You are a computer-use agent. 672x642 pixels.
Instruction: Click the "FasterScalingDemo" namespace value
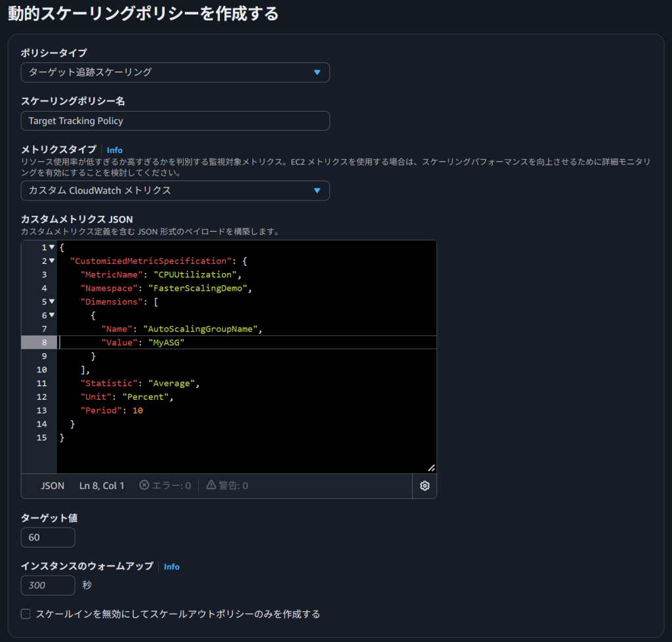pyautogui.click(x=198, y=288)
